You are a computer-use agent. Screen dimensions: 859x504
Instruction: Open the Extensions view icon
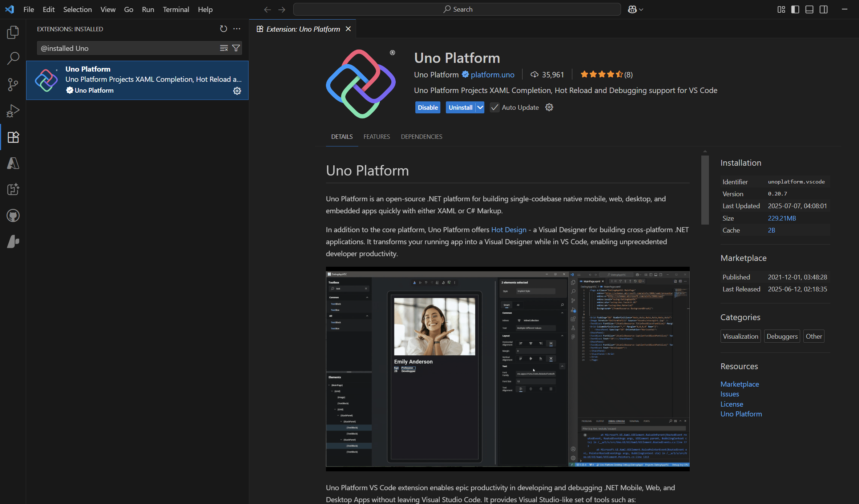[13, 137]
